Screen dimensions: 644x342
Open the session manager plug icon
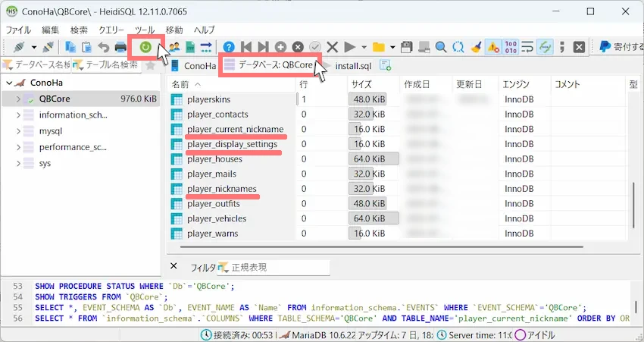19,47
